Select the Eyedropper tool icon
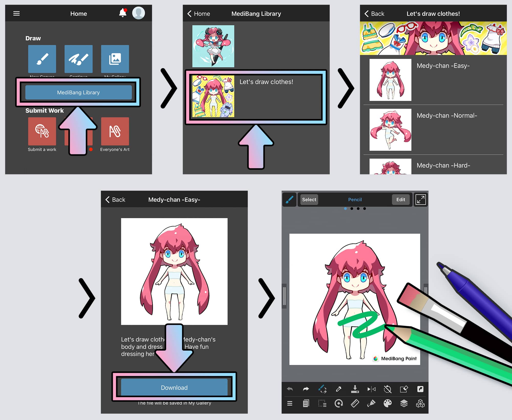 339,389
